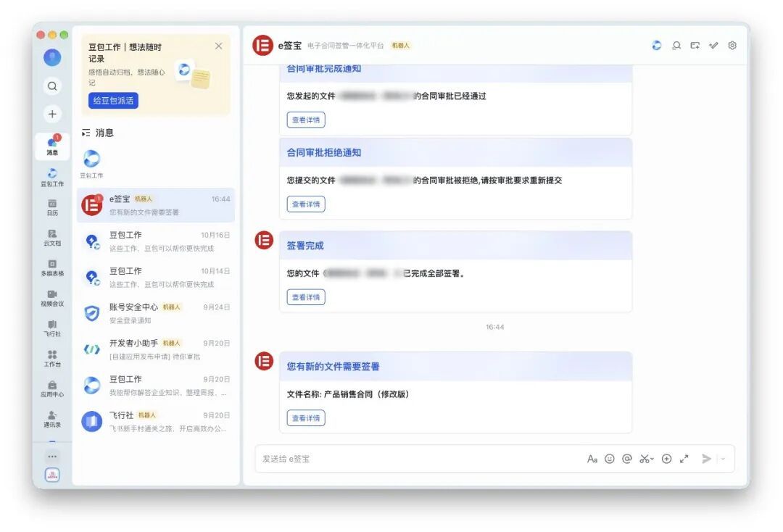This screenshot has height=532, width=783.
Task: Open the 飞行社 conversation in message list
Action: [156, 421]
